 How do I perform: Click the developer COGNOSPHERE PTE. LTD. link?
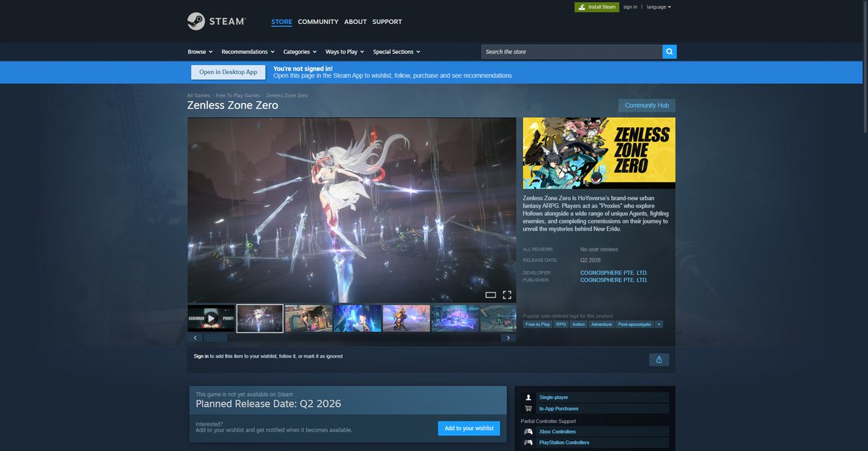614,272
